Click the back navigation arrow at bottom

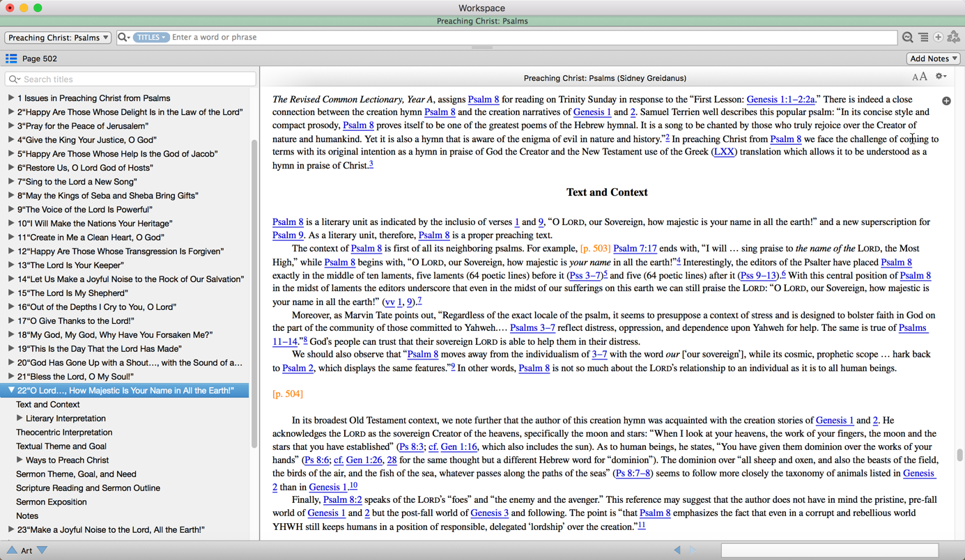tap(677, 550)
